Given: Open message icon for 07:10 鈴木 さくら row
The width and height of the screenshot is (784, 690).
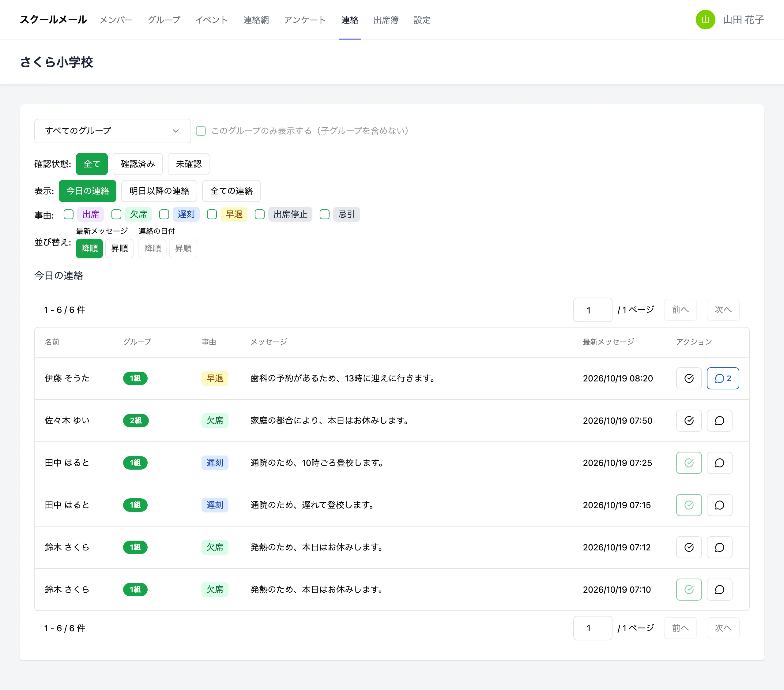Looking at the screenshot, I should point(719,589).
